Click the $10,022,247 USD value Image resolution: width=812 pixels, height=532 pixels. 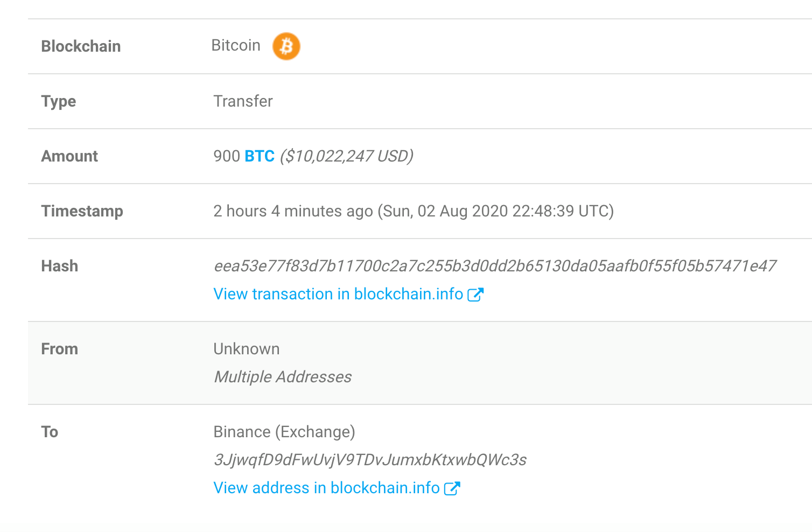coord(347,156)
